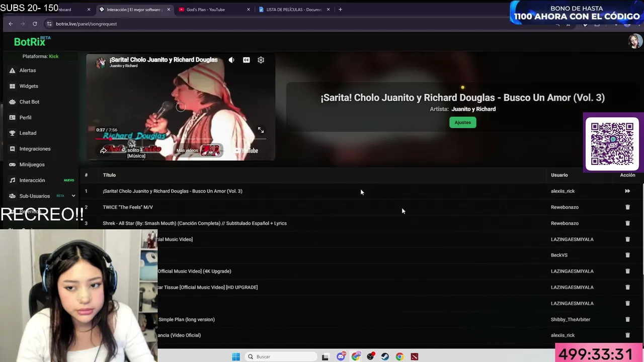Open the YouTube logo link in player
Image resolution: width=644 pixels, height=362 pixels.
tap(247, 150)
